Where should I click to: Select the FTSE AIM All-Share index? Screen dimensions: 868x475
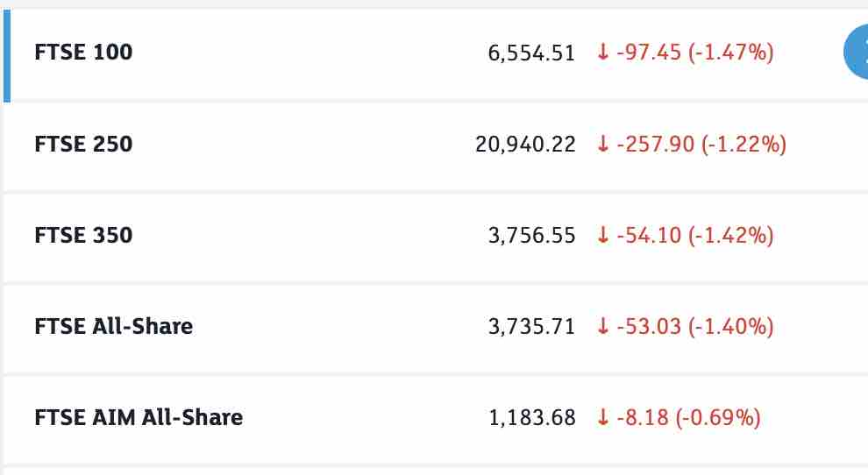coord(139,417)
